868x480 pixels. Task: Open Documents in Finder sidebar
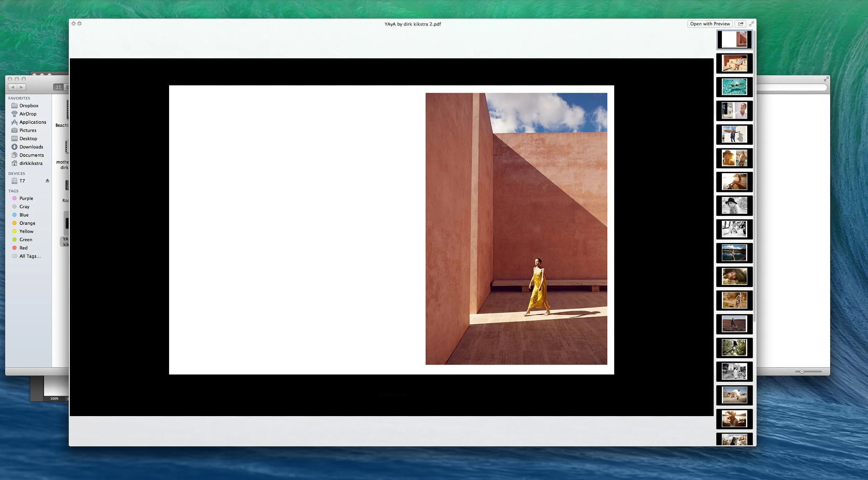(32, 155)
